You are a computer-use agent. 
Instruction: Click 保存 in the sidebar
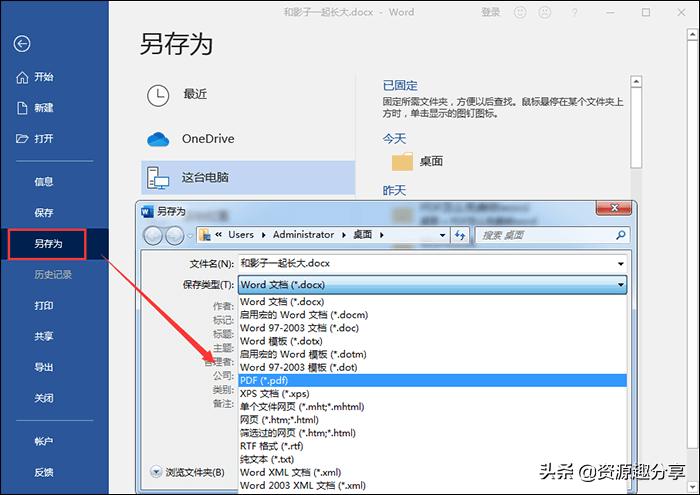[44, 212]
